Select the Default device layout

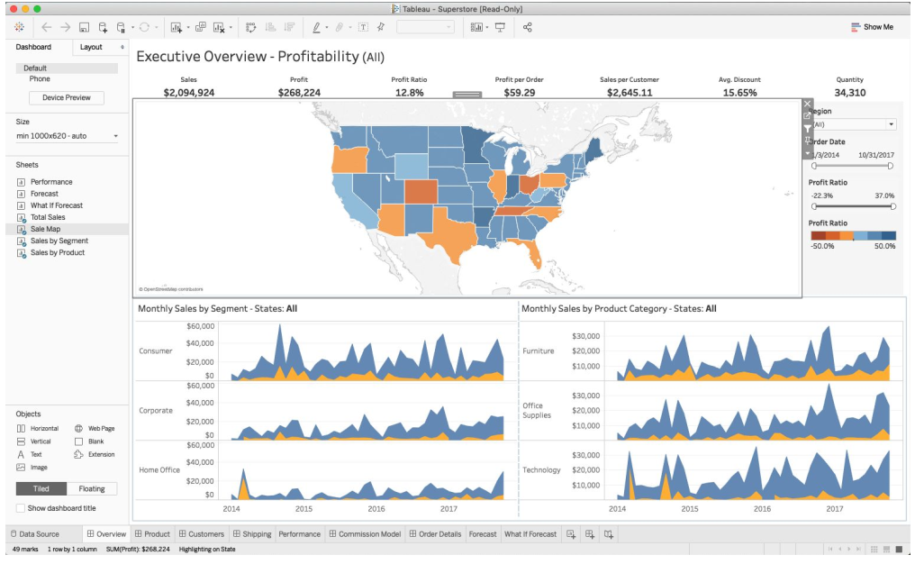click(x=67, y=68)
